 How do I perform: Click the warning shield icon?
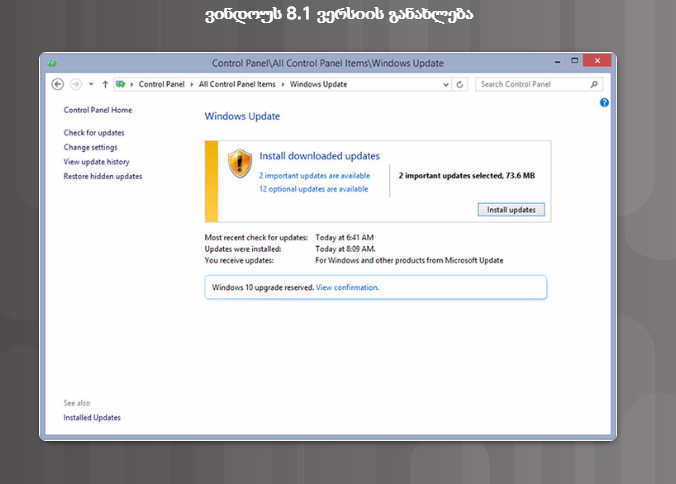(x=239, y=163)
